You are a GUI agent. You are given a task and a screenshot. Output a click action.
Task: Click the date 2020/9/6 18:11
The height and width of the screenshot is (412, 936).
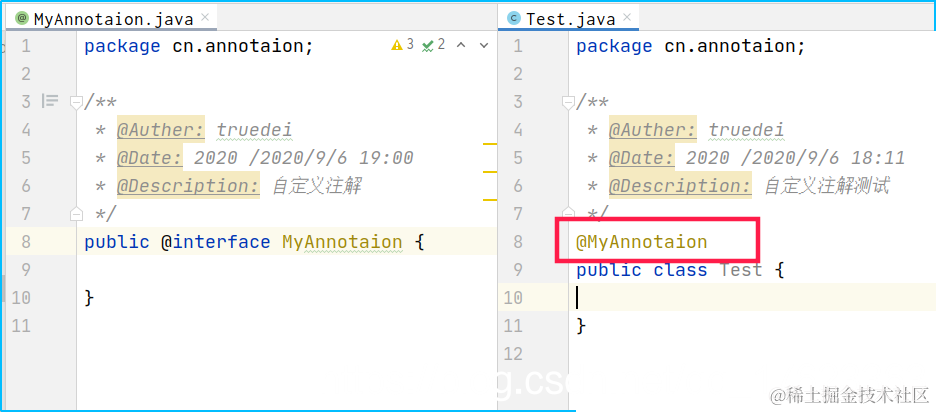795,158
